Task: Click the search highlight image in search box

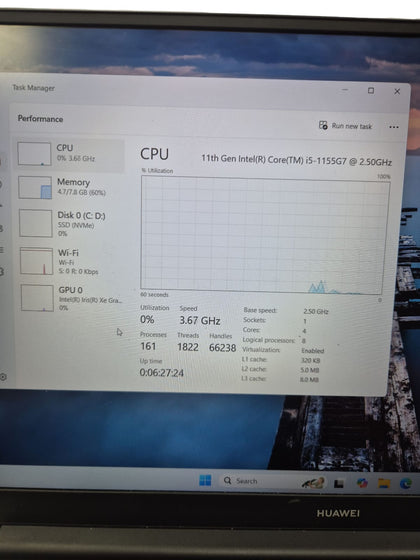Action: (x=313, y=482)
